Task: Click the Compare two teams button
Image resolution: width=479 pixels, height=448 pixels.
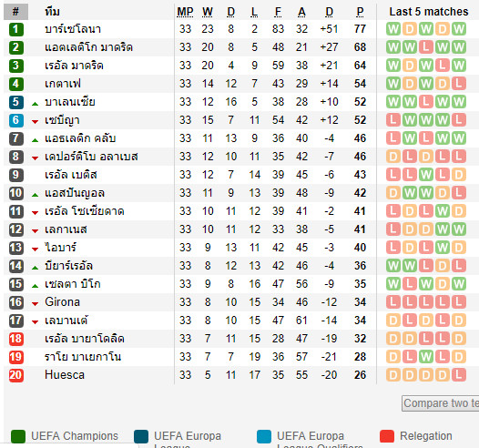Action: [441, 403]
